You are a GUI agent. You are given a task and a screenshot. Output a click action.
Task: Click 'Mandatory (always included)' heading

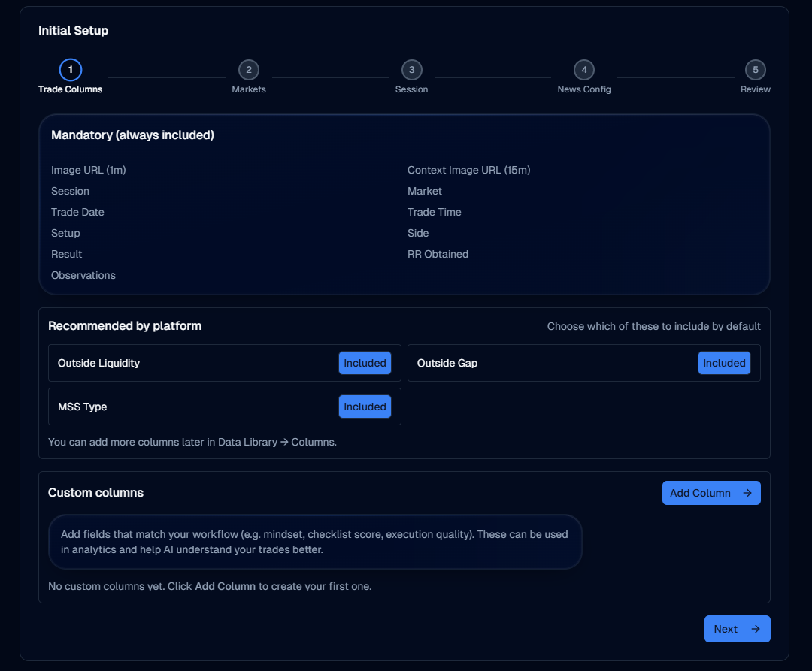[x=132, y=135]
